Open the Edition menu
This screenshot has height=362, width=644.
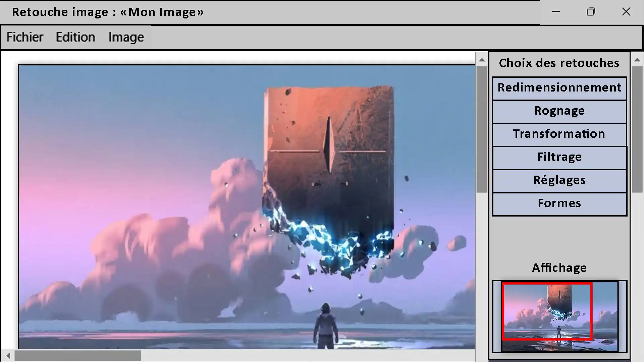[75, 37]
